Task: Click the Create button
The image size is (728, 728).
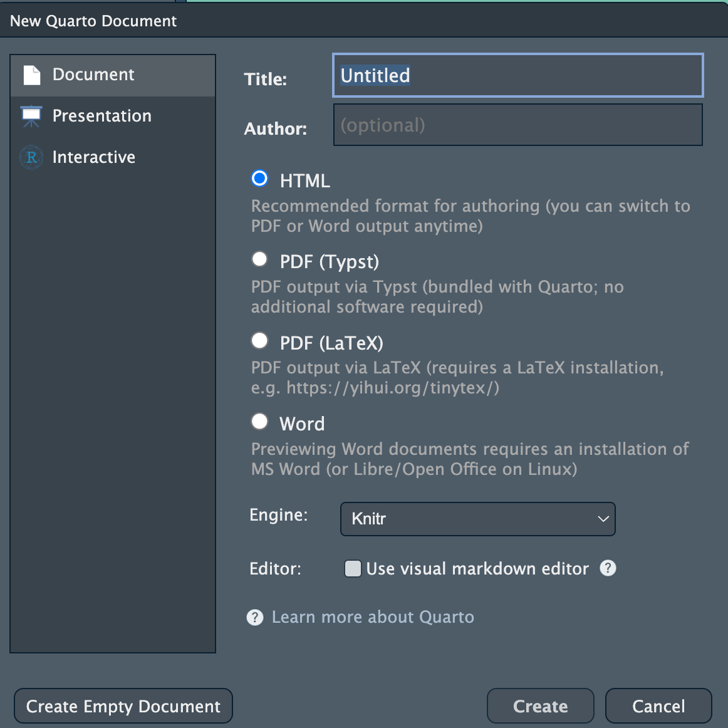Action: 541,706
